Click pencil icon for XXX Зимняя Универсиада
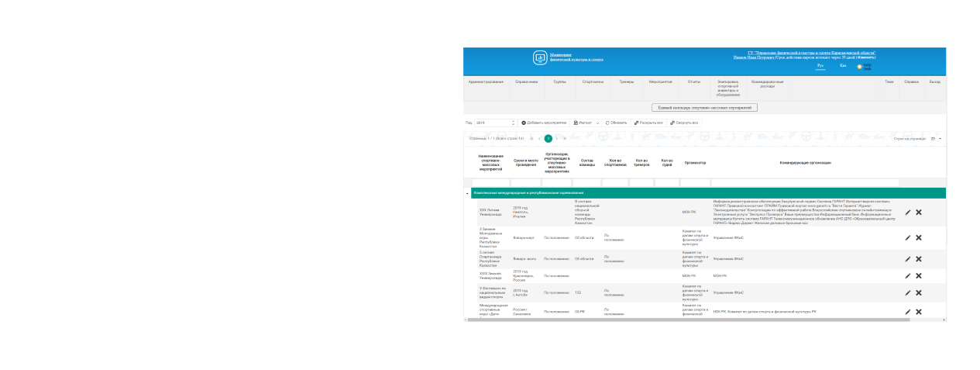Image resolution: width=980 pixels, height=370 pixels. click(908, 275)
